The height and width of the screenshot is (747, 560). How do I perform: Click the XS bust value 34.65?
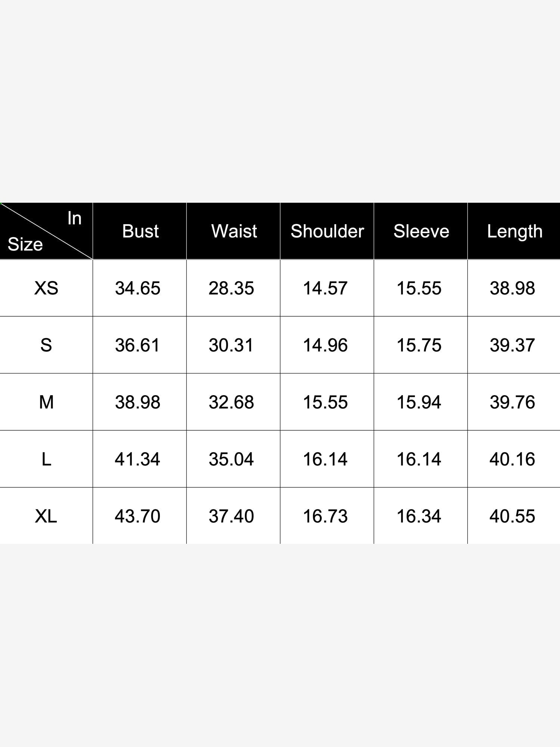pyautogui.click(x=138, y=288)
